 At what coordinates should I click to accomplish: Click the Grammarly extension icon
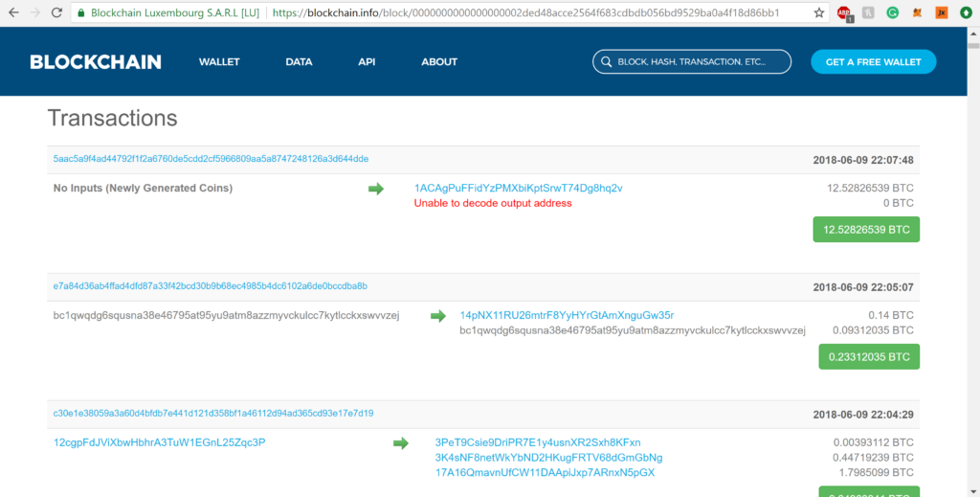point(892,13)
